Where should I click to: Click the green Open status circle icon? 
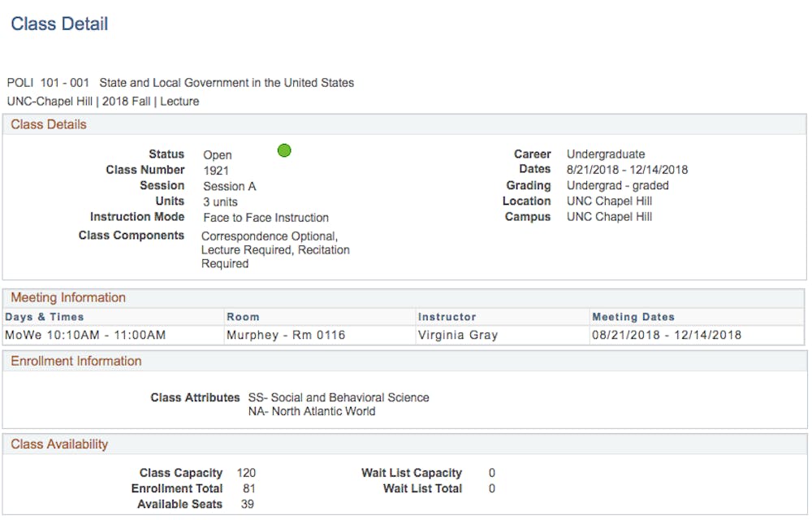[284, 150]
